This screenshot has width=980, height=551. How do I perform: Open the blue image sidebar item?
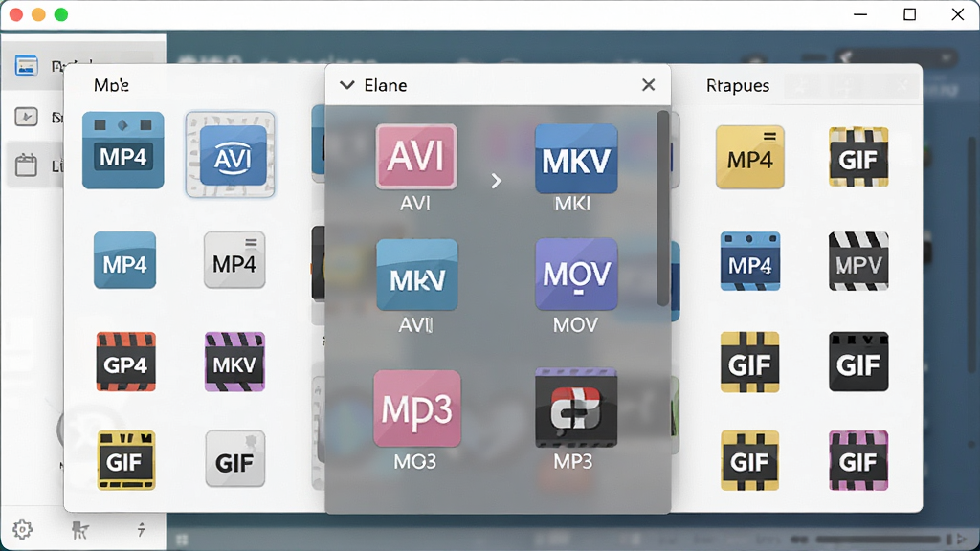coord(26,65)
